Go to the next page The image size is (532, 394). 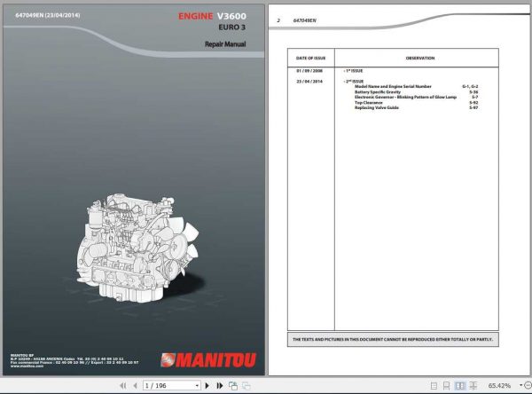point(207,385)
